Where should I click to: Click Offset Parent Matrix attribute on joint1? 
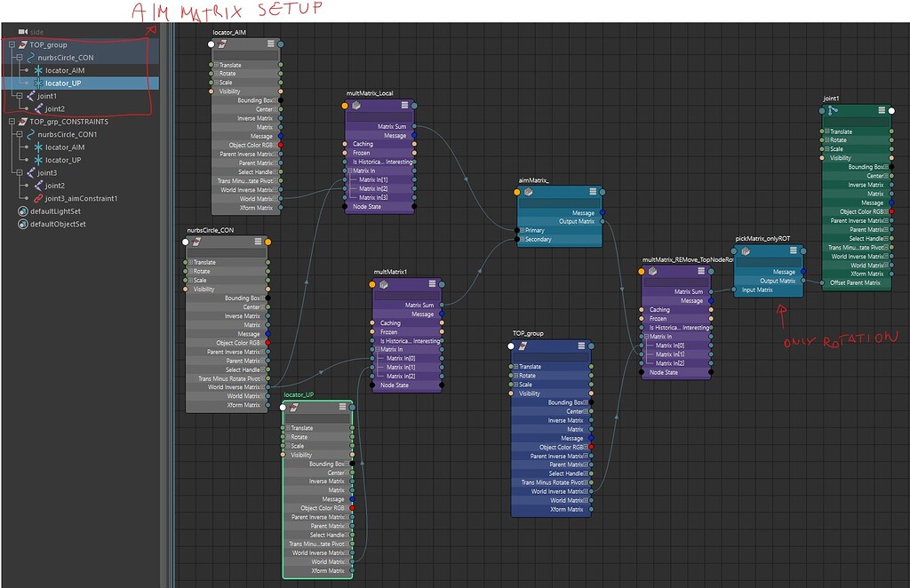tap(850, 283)
